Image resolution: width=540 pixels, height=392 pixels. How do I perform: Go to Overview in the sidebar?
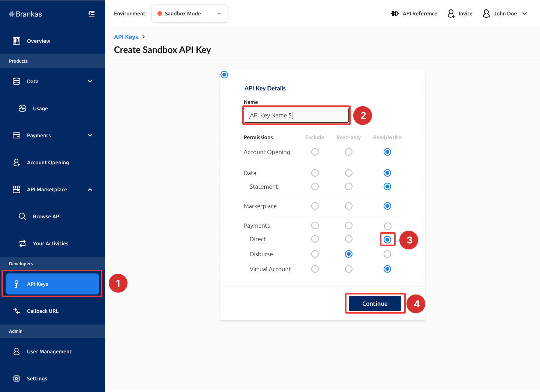coord(38,41)
